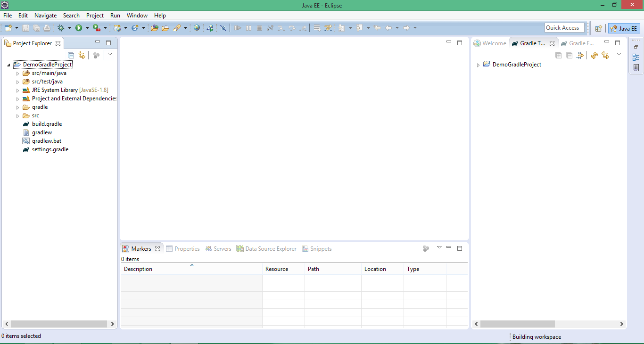The width and height of the screenshot is (644, 344).
Task: Click the Restore icon in right trim bar
Action: pos(636,47)
